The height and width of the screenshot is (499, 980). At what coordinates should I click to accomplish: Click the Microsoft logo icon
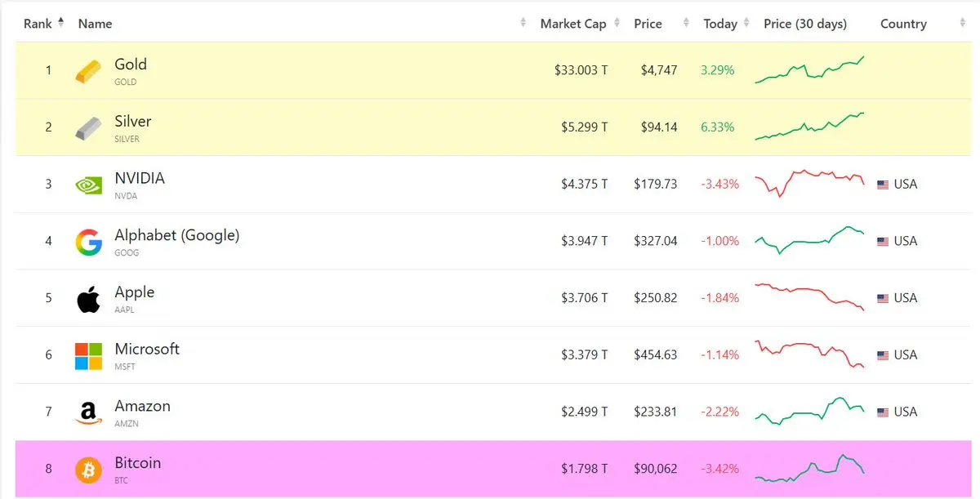click(89, 356)
